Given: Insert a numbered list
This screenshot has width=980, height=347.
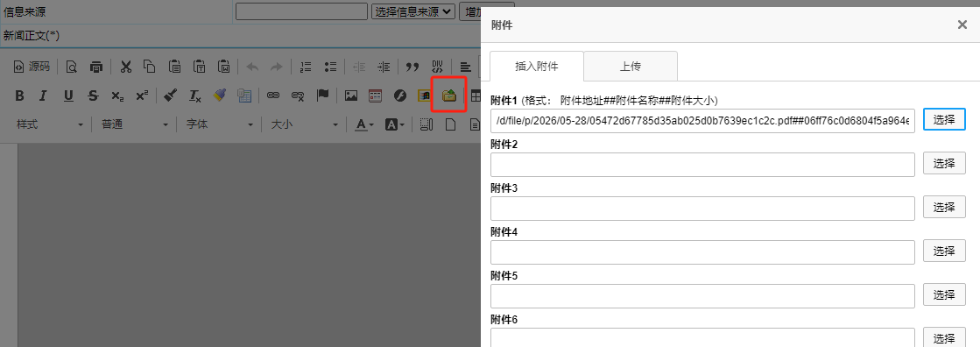Looking at the screenshot, I should (x=306, y=67).
